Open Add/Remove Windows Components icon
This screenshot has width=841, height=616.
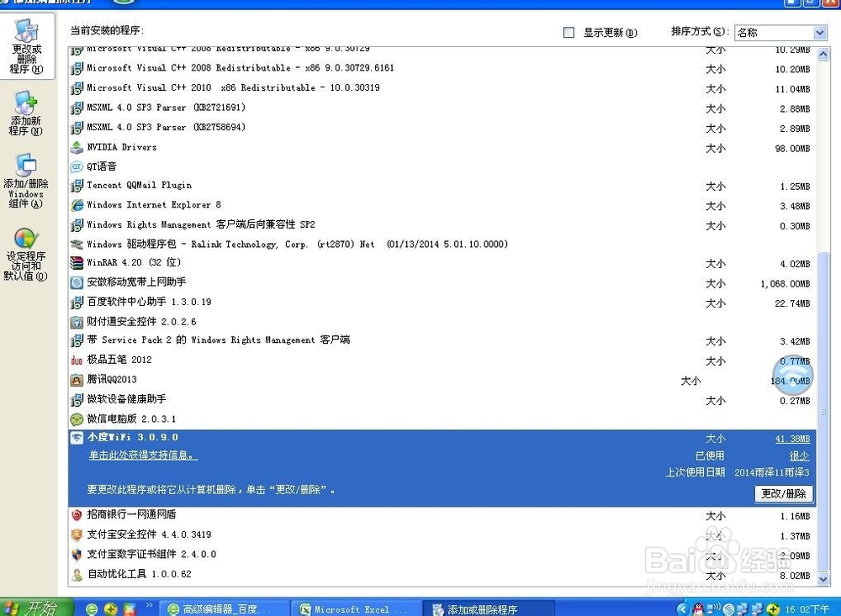click(26, 165)
